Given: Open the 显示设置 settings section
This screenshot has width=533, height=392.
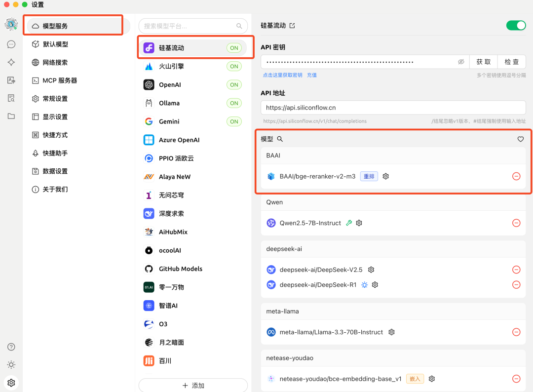Looking at the screenshot, I should point(56,117).
